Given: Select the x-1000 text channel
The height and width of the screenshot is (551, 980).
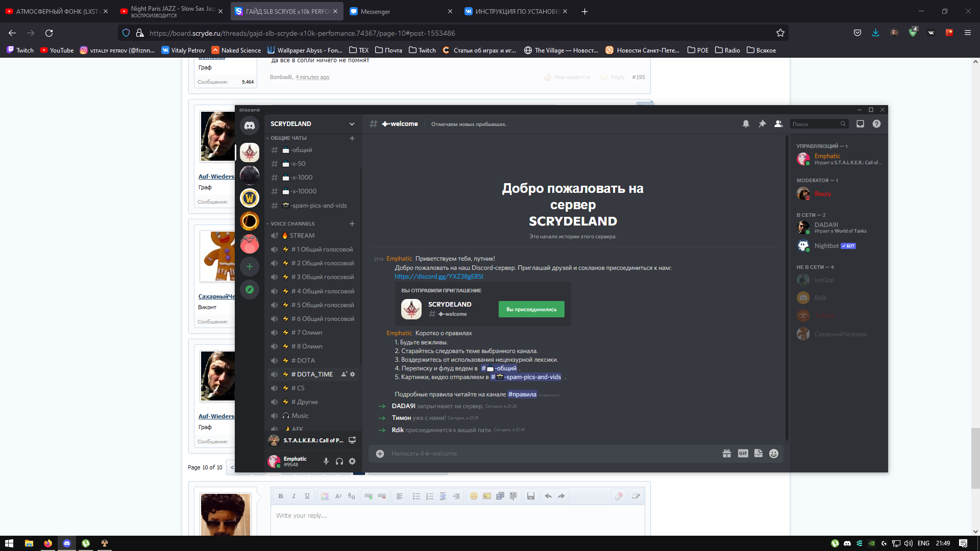Looking at the screenshot, I should point(301,178).
